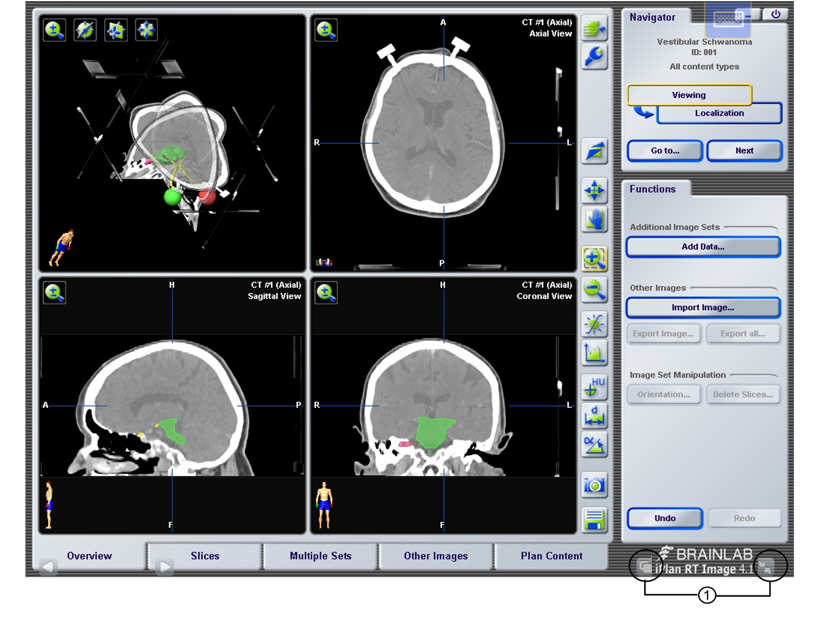Click the Delete Slices... button
Viewport: 821px width, 644px height.
[x=743, y=394]
